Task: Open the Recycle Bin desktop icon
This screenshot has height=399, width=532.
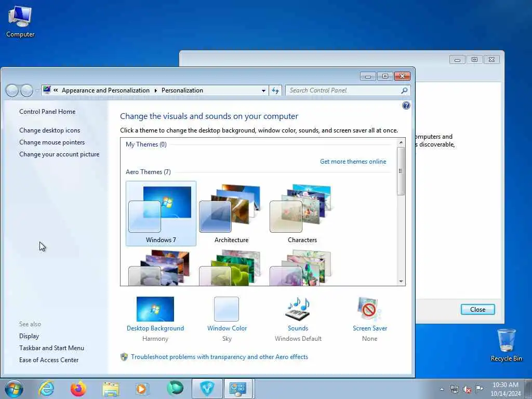Action: point(506,345)
